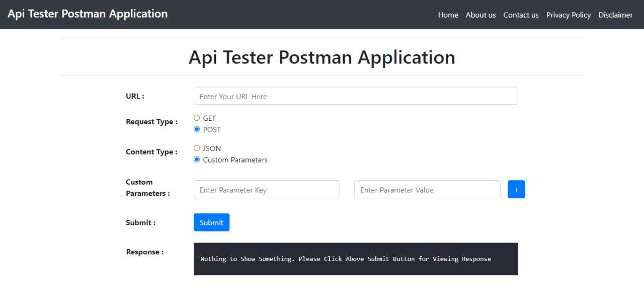Click the plus add-parameter button

(x=516, y=189)
